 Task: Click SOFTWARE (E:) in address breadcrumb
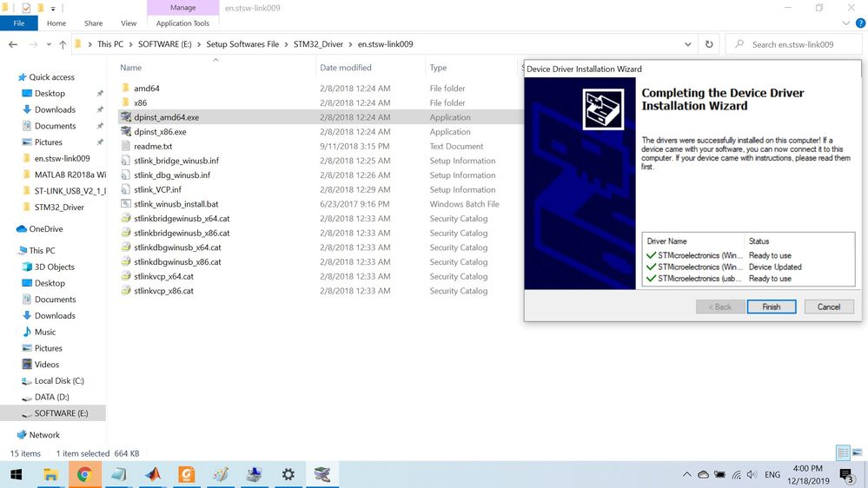pos(164,44)
